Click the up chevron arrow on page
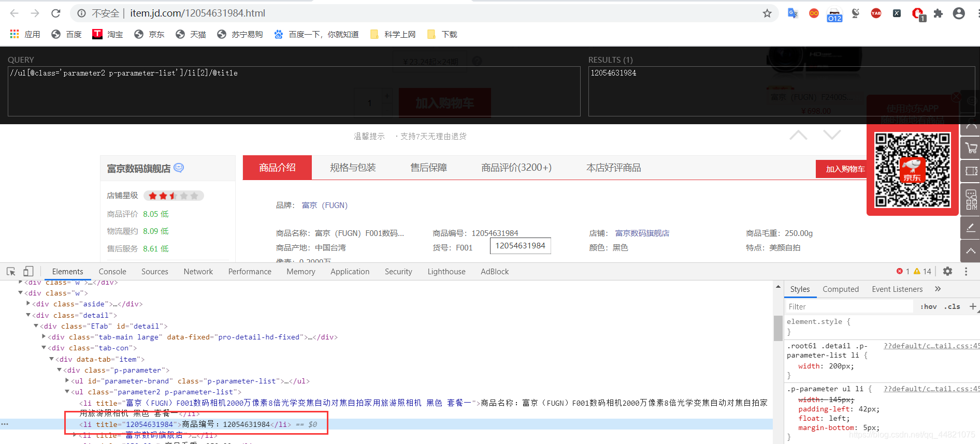Image resolution: width=980 pixels, height=444 pixels. click(798, 135)
